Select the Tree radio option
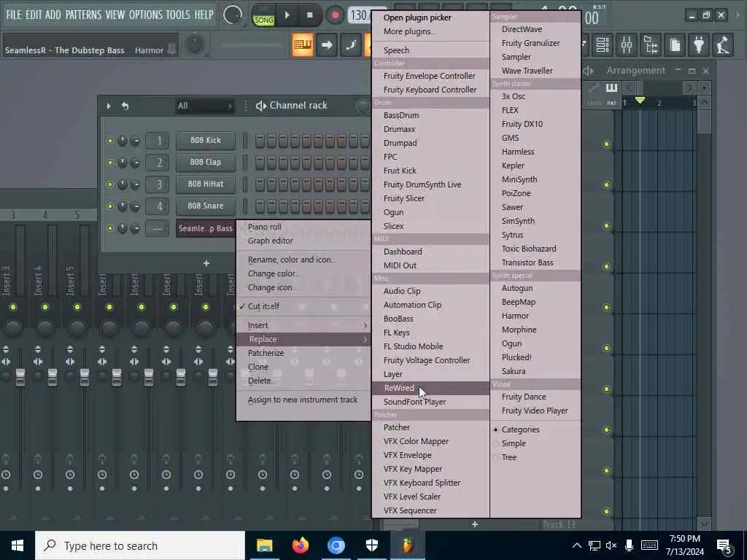The image size is (747, 560). (x=508, y=458)
